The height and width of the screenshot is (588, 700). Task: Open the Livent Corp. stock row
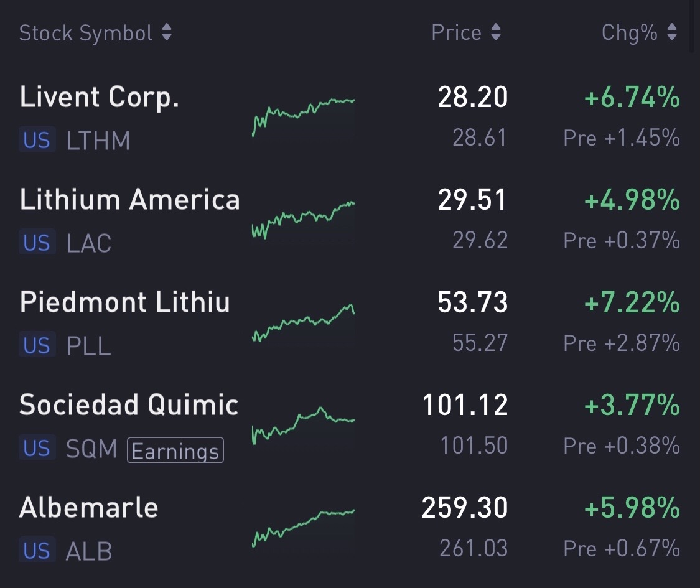coord(350,118)
